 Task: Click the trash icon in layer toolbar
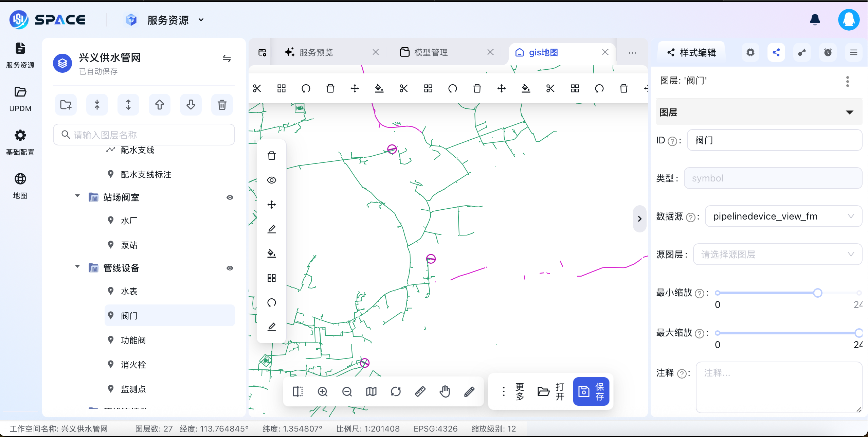222,105
